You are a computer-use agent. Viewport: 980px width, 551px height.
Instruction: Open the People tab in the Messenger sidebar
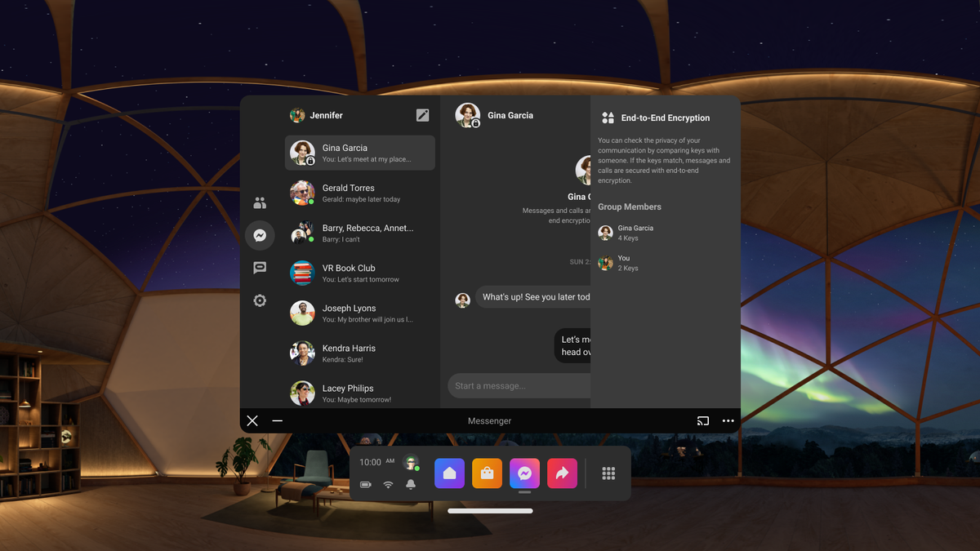(260, 202)
